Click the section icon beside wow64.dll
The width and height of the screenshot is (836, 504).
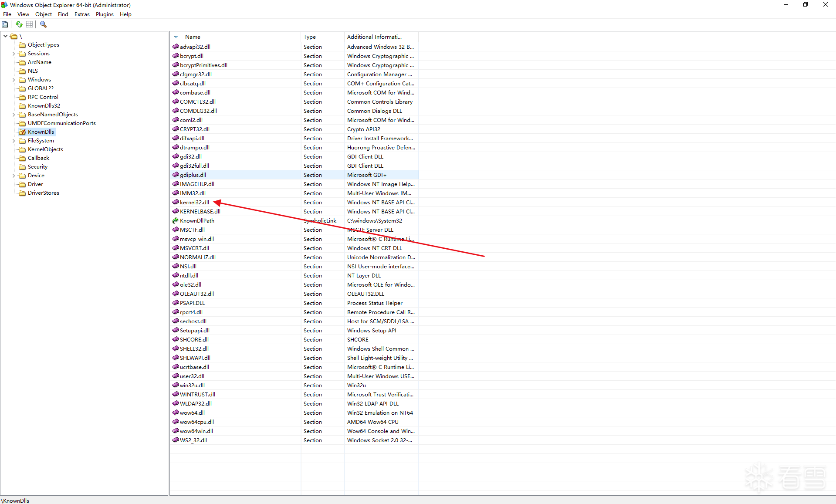pyautogui.click(x=176, y=413)
